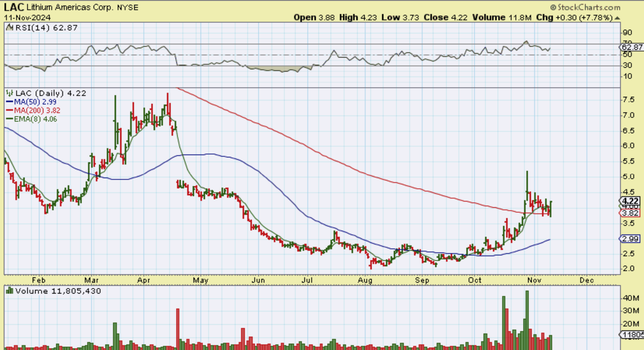Click the 11-Nov-2024 date label
Image resolution: width=644 pixels, height=350 pixels.
[27, 18]
